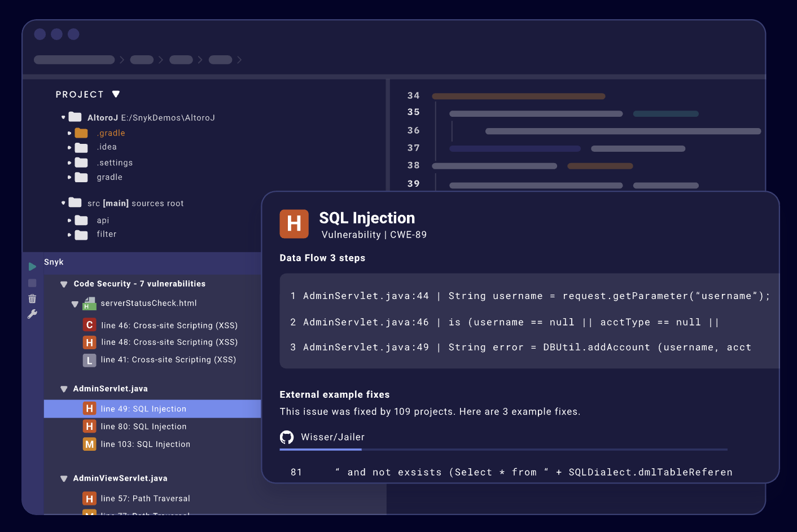
Task: Click the high severity badge on line 57
Action: pyautogui.click(x=89, y=499)
